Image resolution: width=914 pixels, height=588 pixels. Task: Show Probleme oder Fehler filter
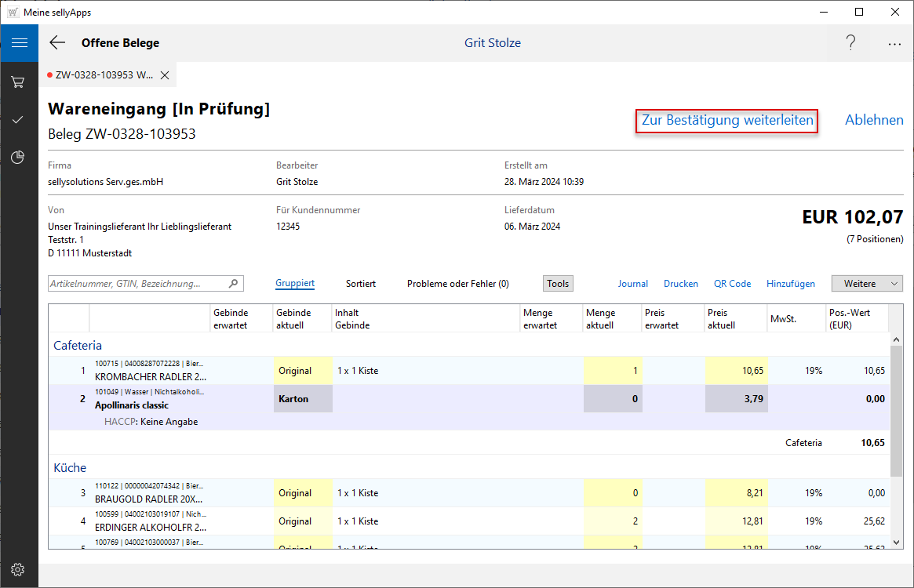[457, 284]
